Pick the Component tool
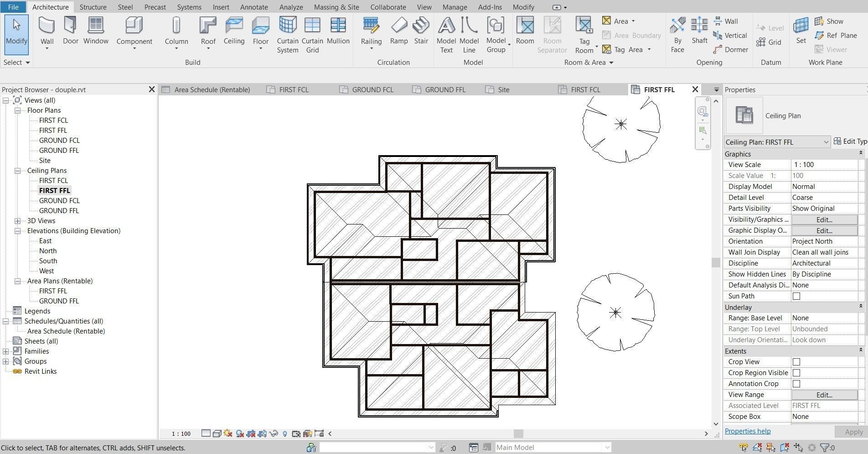Viewport: 868px width, 454px height. 134,32
